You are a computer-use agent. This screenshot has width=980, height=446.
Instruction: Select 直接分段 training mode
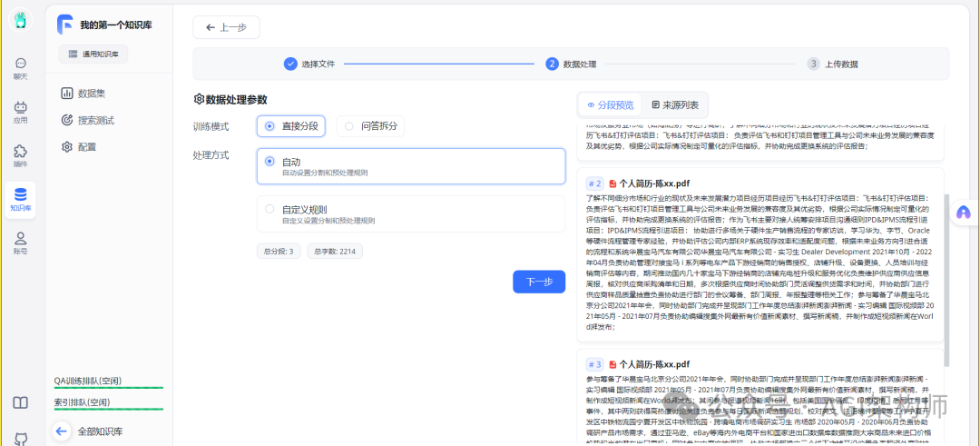pos(291,126)
